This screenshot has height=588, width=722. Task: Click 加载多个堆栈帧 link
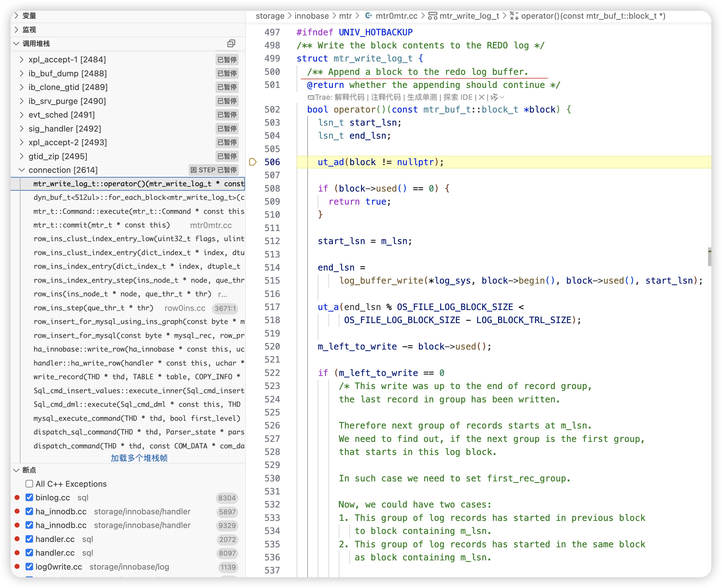click(x=139, y=458)
